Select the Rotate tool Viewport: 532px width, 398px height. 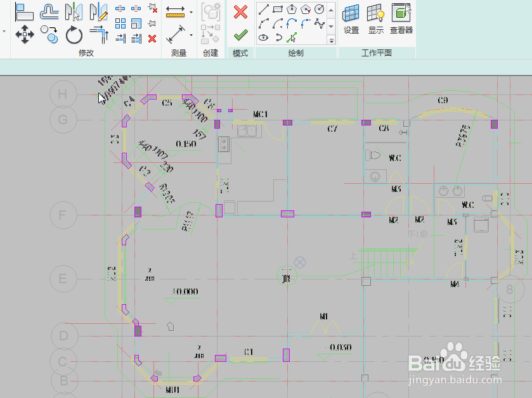click(x=74, y=35)
